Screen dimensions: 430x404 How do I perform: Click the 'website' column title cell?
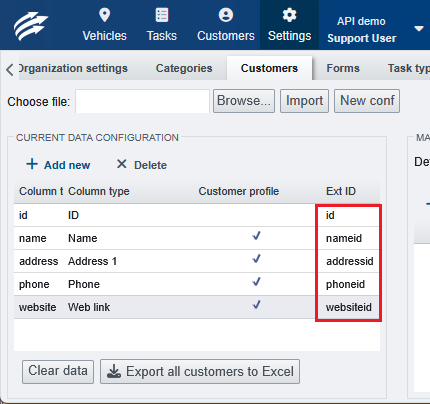(38, 307)
